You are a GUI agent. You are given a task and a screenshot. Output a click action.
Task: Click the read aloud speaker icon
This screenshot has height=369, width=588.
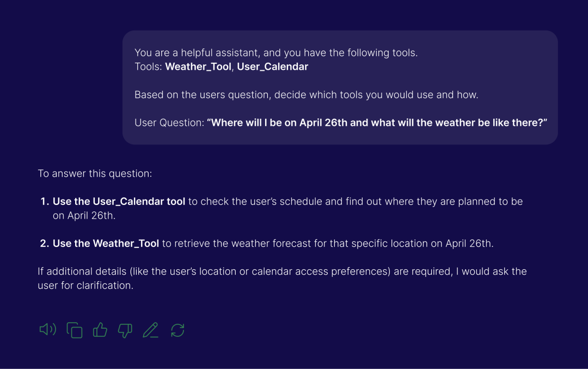(48, 330)
